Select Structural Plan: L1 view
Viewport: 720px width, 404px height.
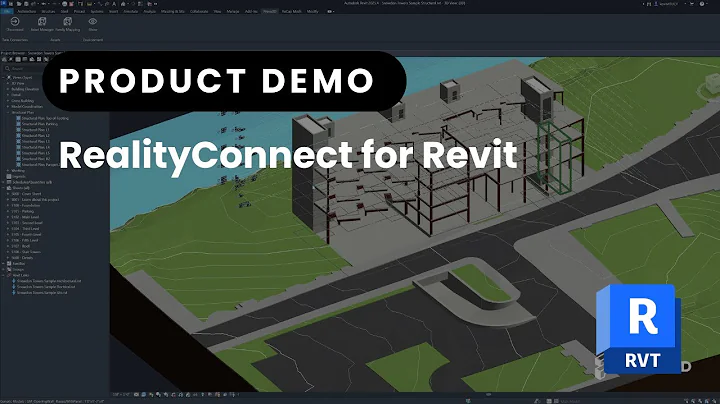pos(35,130)
